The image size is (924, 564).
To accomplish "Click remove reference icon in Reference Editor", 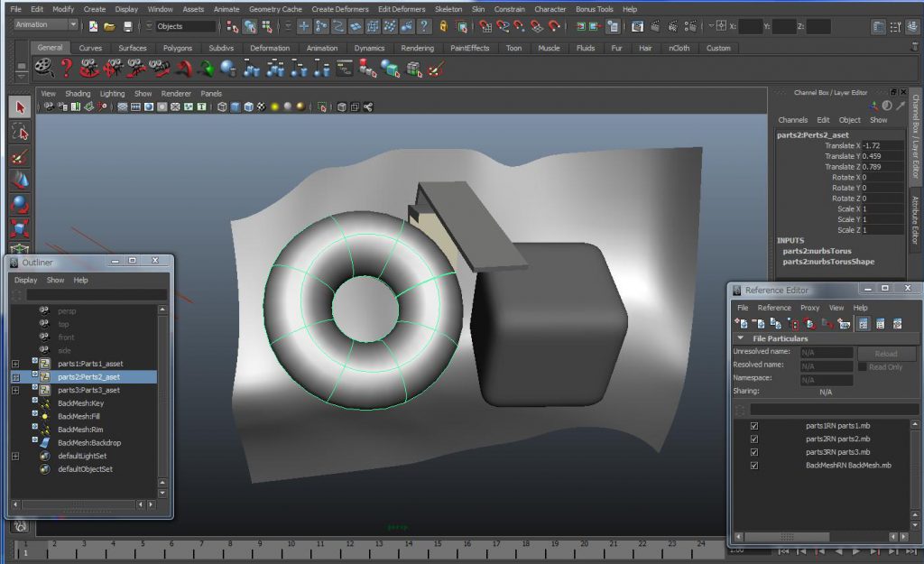I will pos(758,324).
